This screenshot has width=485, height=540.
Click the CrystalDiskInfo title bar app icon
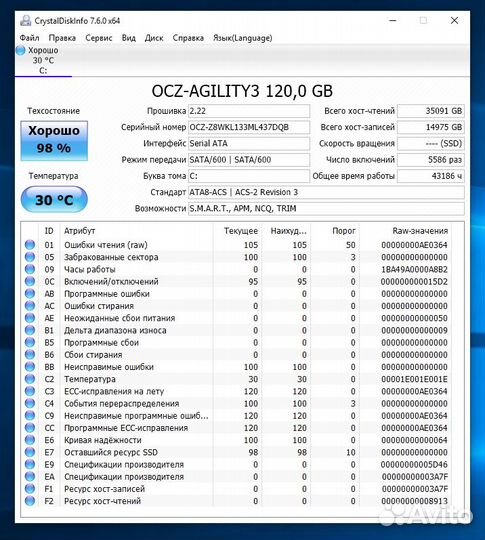[x=25, y=21]
